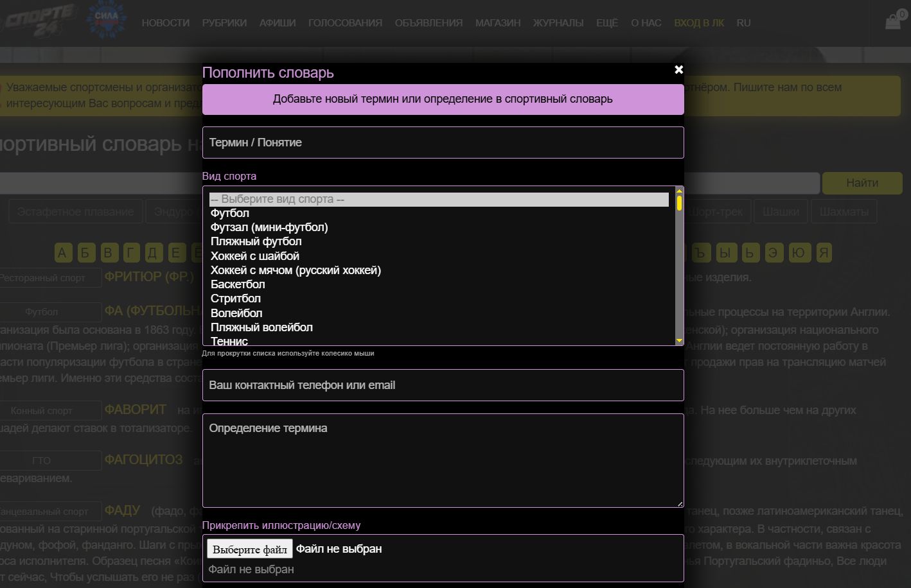Select Пляжный футбол in sport list
The image size is (911, 588).
[x=439, y=241]
